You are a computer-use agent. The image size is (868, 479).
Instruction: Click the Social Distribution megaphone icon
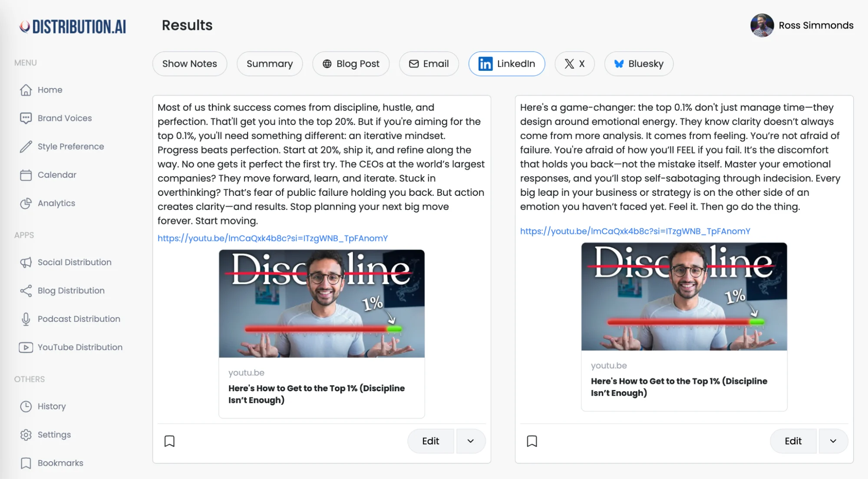pyautogui.click(x=26, y=262)
